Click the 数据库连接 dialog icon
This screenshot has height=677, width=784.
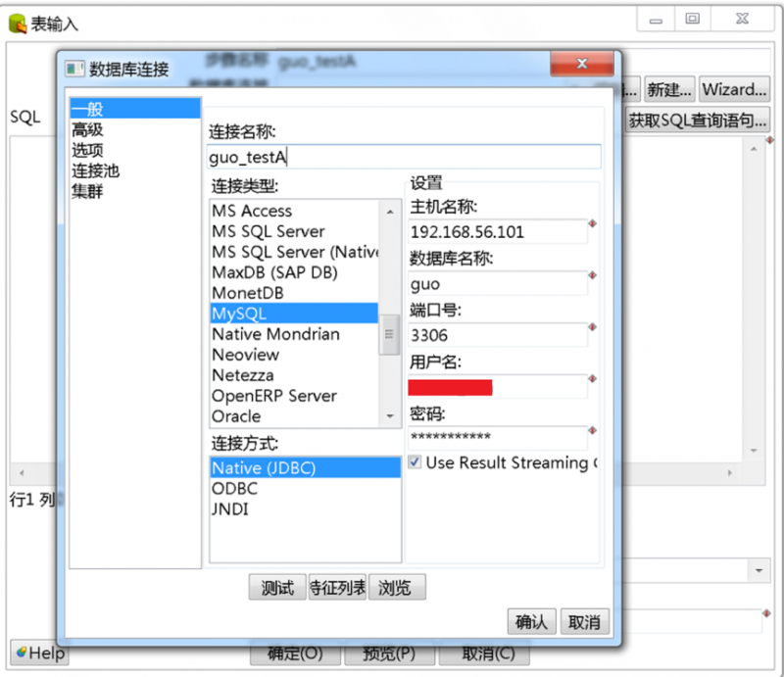74,69
